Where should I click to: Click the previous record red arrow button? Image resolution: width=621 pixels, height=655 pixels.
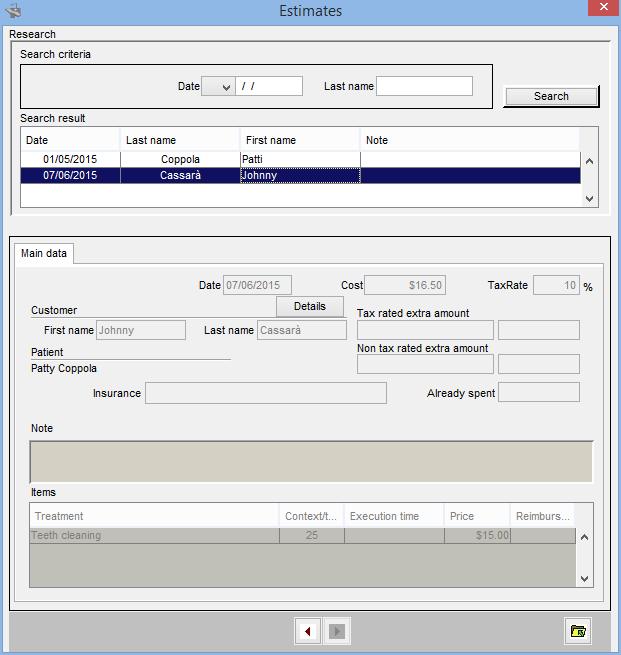click(309, 631)
